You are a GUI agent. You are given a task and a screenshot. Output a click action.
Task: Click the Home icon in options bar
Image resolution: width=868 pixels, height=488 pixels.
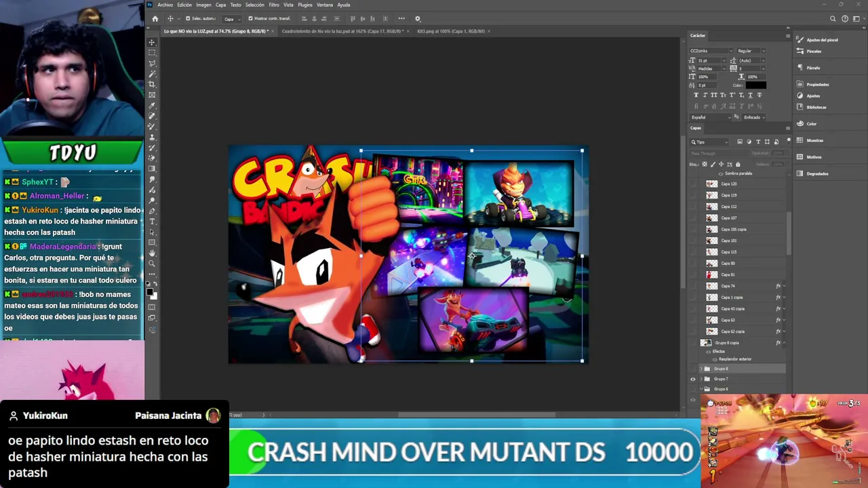pos(155,18)
